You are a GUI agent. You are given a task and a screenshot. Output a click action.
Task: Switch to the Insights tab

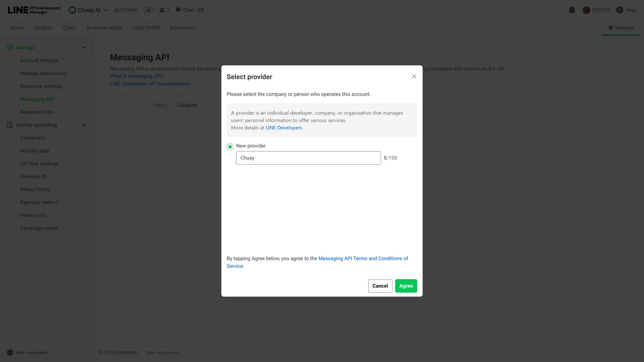pos(43,28)
